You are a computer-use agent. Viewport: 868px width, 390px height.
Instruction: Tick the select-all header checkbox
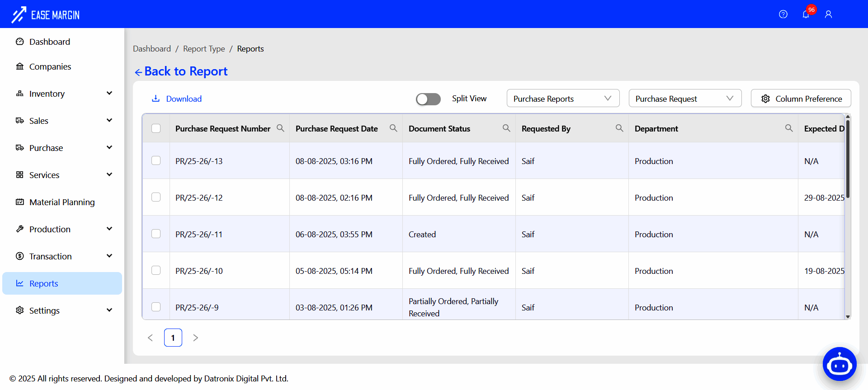[156, 128]
